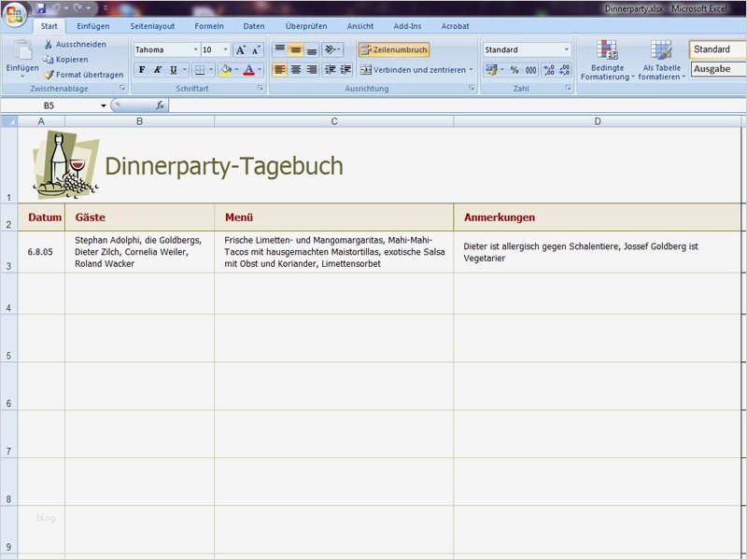Open the Tahoma font name dropdown
This screenshot has height=560, width=747.
[x=195, y=50]
